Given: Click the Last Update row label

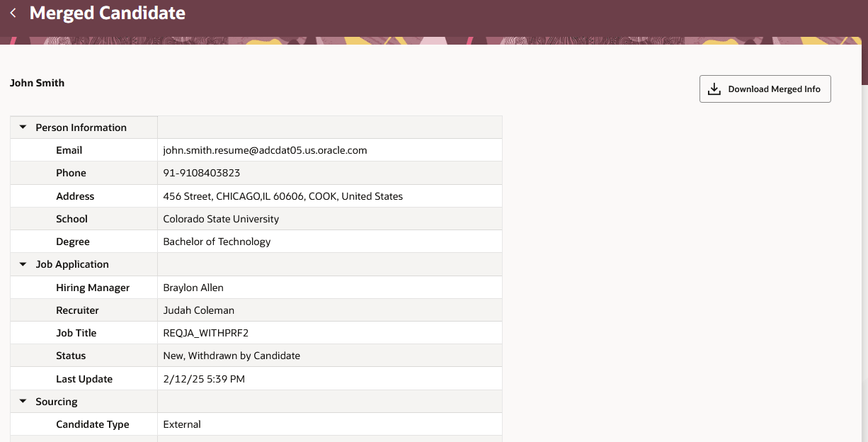Looking at the screenshot, I should tap(84, 379).
